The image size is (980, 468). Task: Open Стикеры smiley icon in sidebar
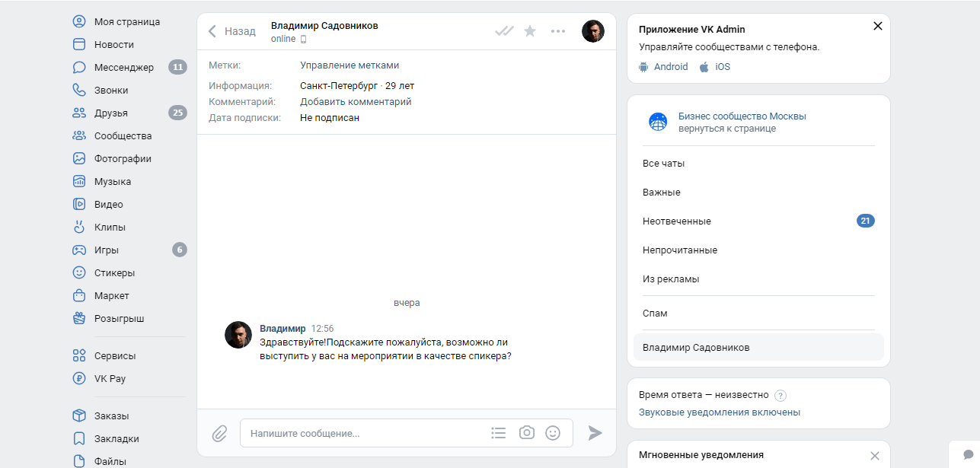click(79, 272)
